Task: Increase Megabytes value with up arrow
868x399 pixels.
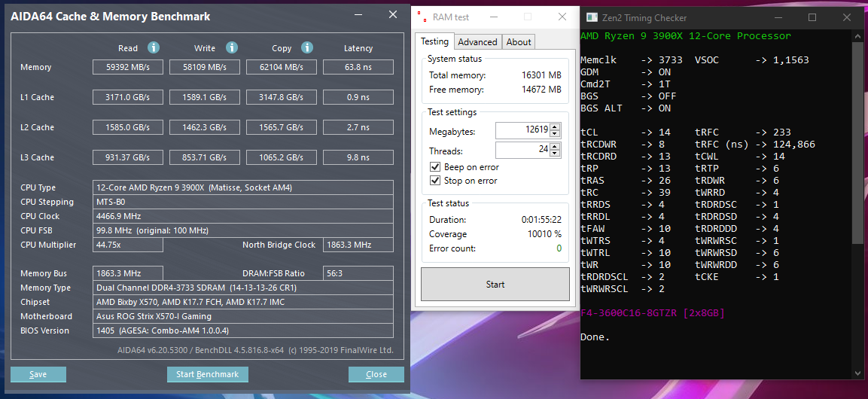Action: click(556, 128)
